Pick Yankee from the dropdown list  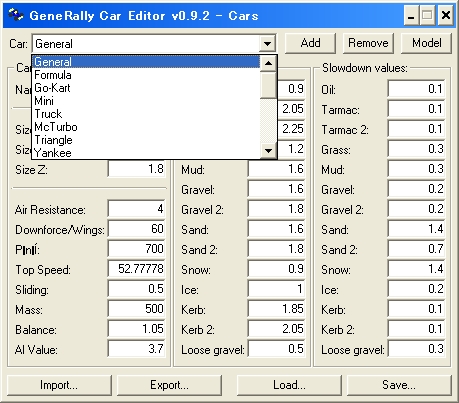tap(146, 152)
